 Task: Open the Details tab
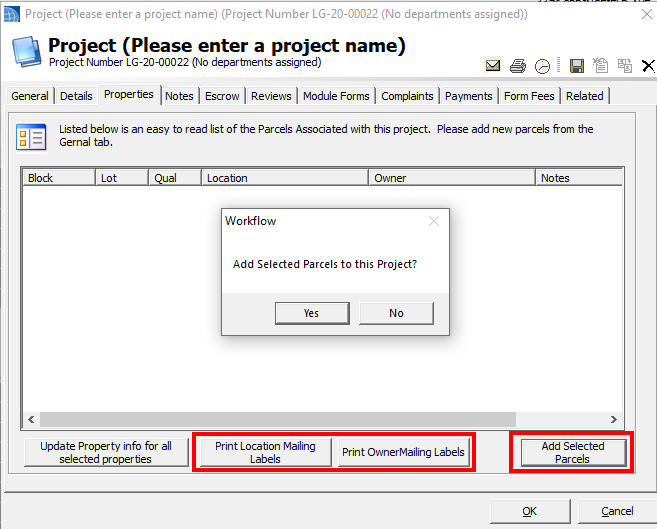[x=76, y=96]
